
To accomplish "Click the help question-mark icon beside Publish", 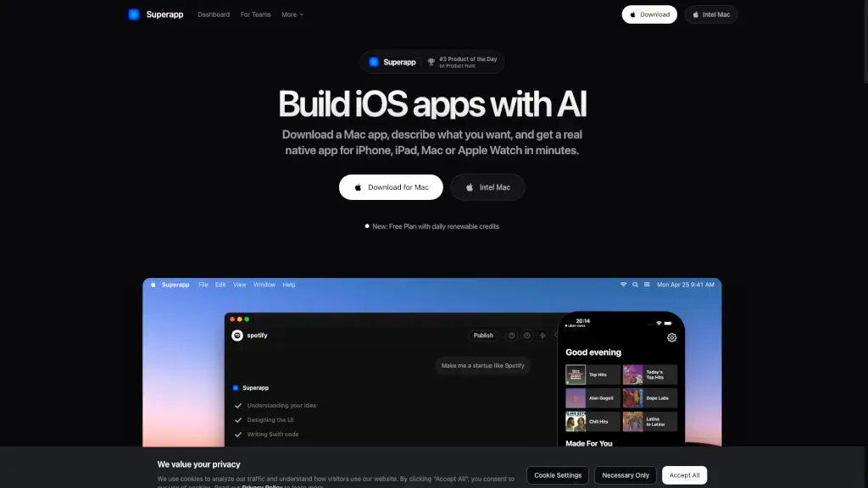I will pyautogui.click(x=511, y=335).
